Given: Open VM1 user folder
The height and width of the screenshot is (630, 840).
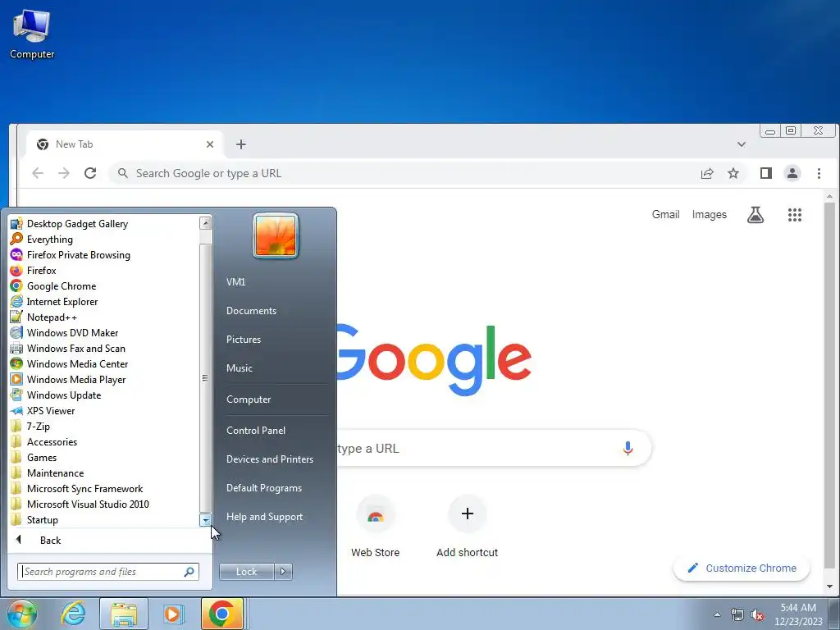Looking at the screenshot, I should click(235, 282).
